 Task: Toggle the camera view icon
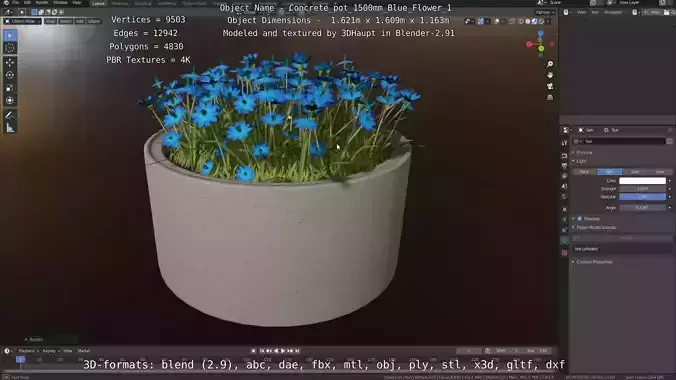click(x=550, y=86)
